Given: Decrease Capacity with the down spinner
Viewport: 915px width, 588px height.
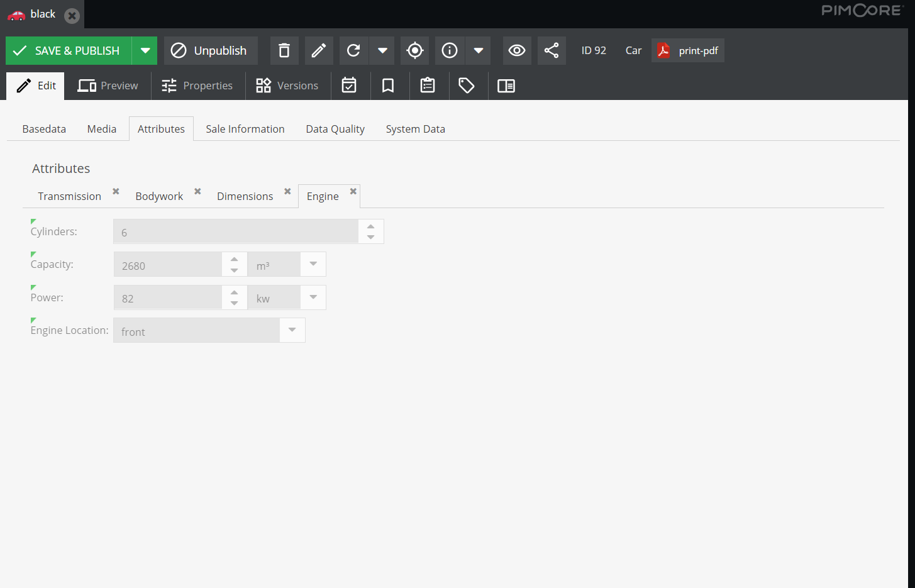Looking at the screenshot, I should pos(235,270).
